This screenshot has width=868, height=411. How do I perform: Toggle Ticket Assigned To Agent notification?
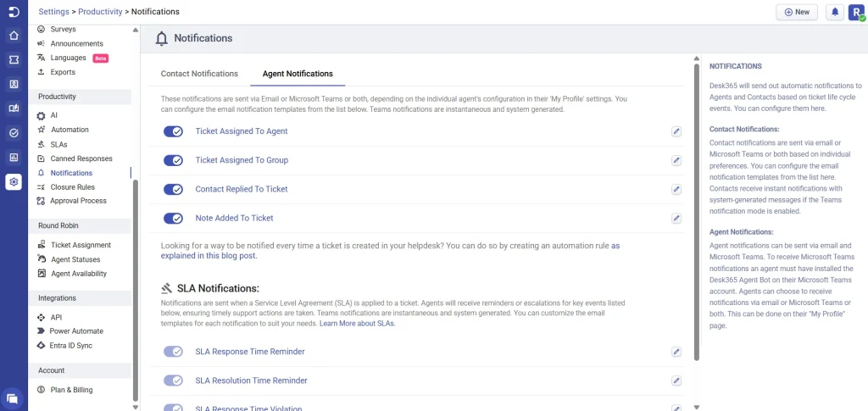[173, 131]
